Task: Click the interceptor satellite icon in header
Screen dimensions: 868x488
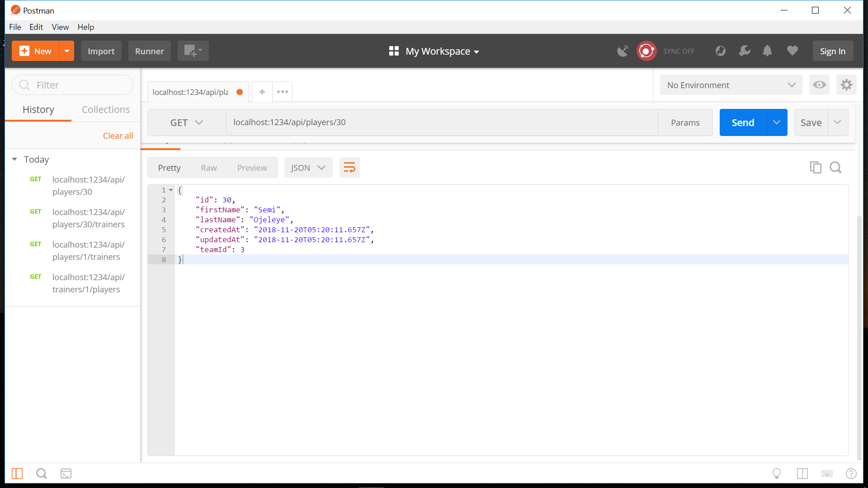Action: (x=623, y=51)
